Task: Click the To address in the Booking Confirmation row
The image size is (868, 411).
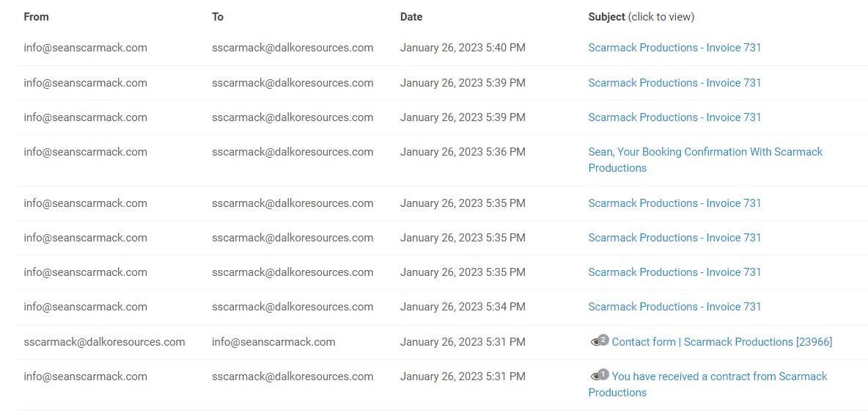Action: (x=293, y=152)
